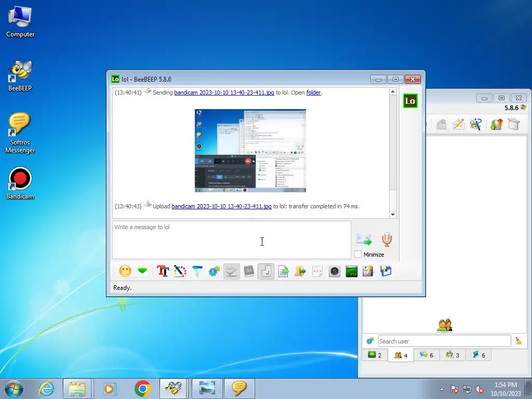Click the Search user field
Image resolution: width=532 pixels, height=399 pixels.
(x=445, y=341)
